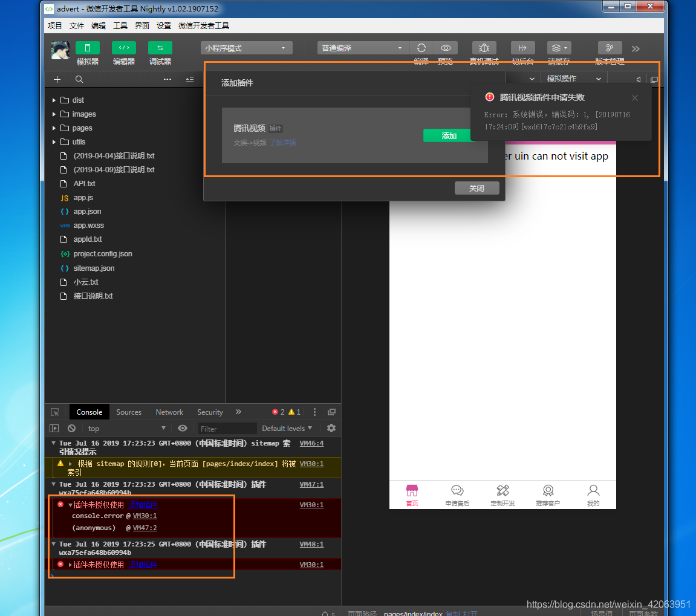Open the 编辑 menu
Image resolution: width=696 pixels, height=616 pixels.
(x=99, y=26)
